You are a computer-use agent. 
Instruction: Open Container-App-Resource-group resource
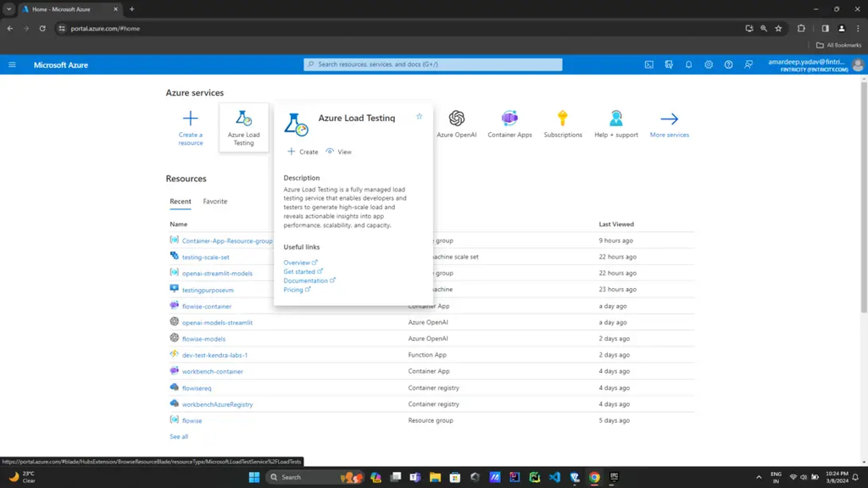point(227,241)
